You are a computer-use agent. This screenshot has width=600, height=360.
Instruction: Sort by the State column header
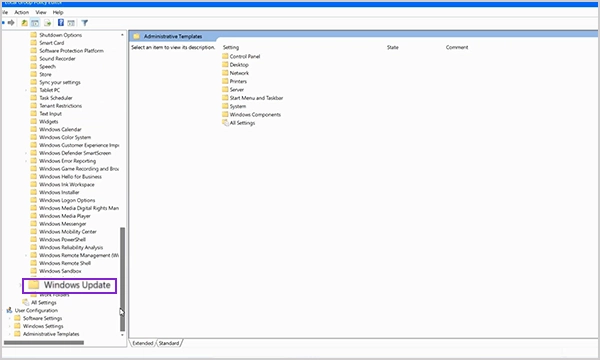(x=393, y=47)
